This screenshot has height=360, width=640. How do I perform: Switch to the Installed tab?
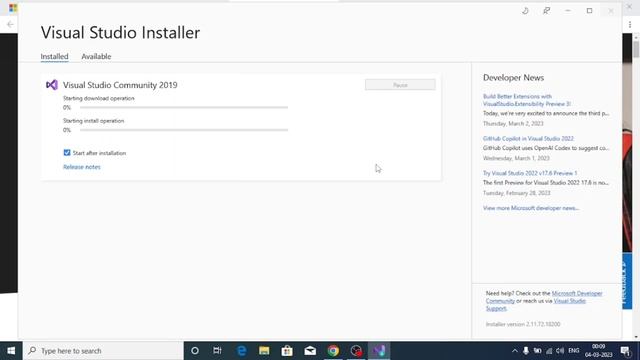tap(54, 56)
